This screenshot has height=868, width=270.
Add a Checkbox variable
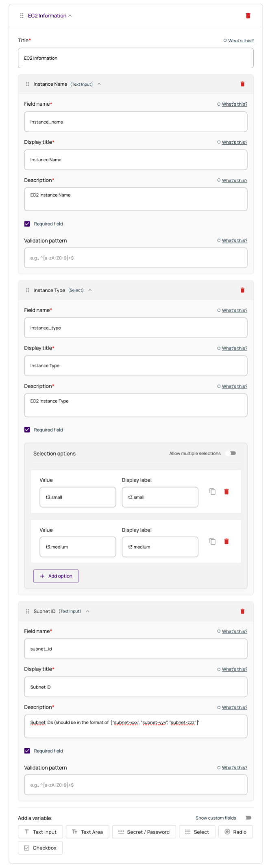[40, 848]
